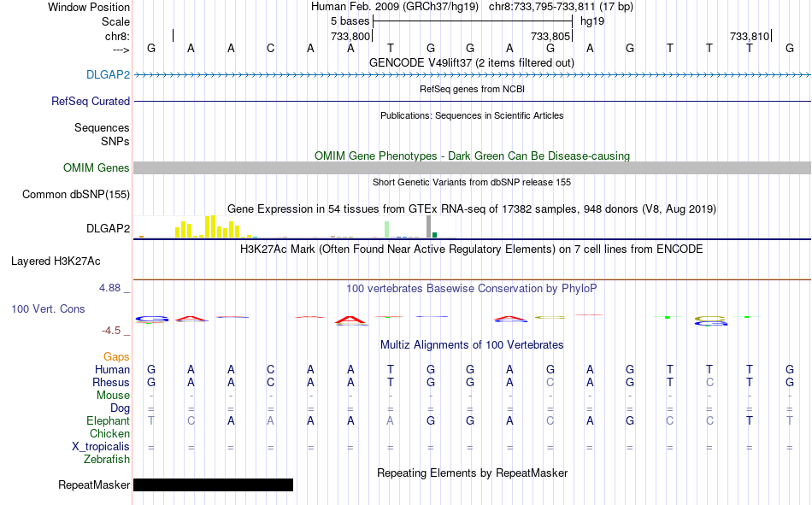Image resolution: width=812 pixels, height=505 pixels.
Task: Select the Dog alignment row label
Action: pyautogui.click(x=121, y=408)
